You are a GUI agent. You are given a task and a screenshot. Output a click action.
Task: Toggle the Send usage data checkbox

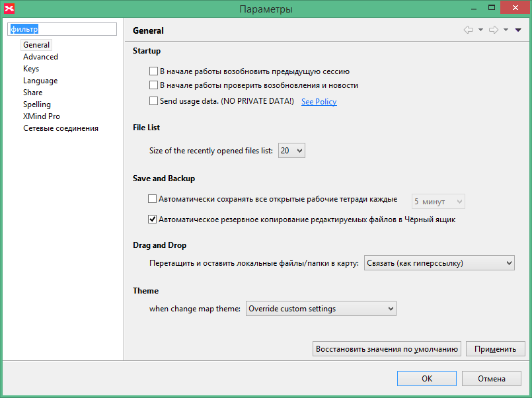[x=153, y=101]
